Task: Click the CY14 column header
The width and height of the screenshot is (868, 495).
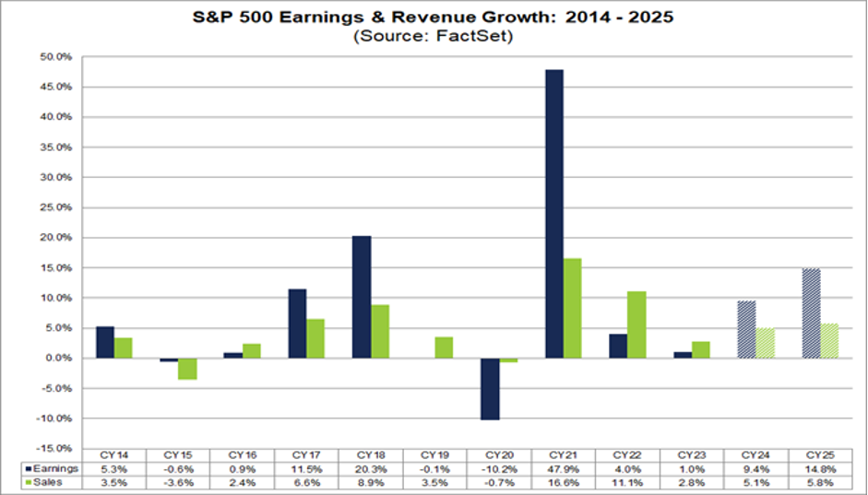Action: tap(114, 455)
